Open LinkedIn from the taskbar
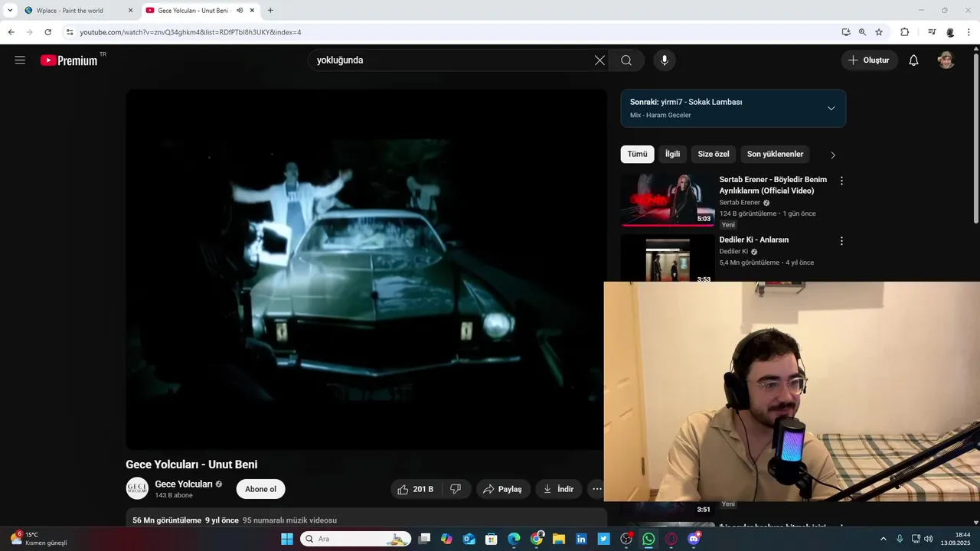Viewport: 980px width, 551px height. coord(581,539)
